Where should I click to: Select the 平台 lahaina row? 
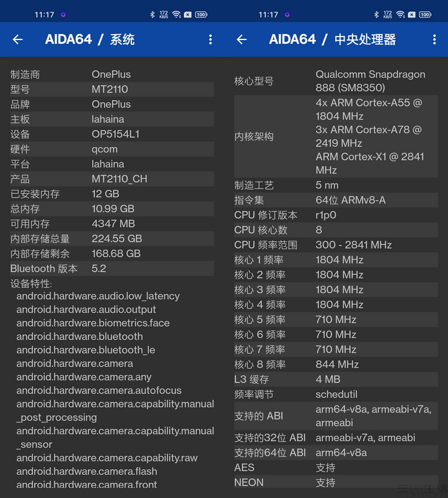[x=112, y=164]
